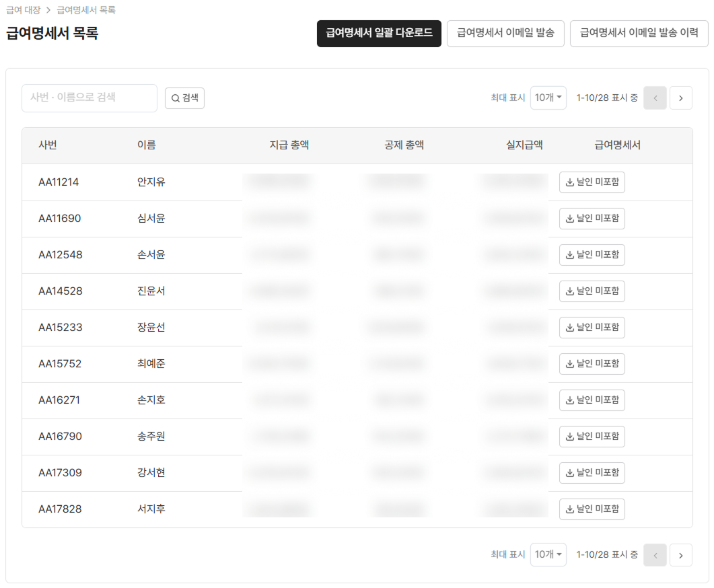View 급여명세서 이메일 발송 이력
714x588 pixels.
pyautogui.click(x=639, y=33)
